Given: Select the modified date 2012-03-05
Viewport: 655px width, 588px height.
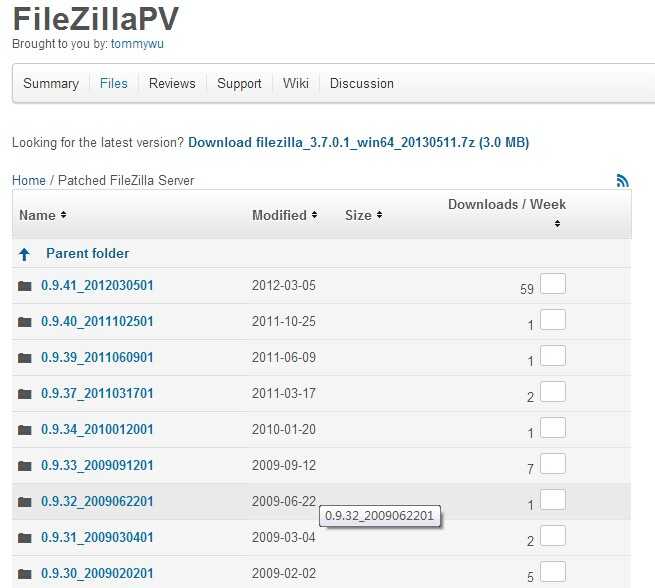Looking at the screenshot, I should pos(284,286).
